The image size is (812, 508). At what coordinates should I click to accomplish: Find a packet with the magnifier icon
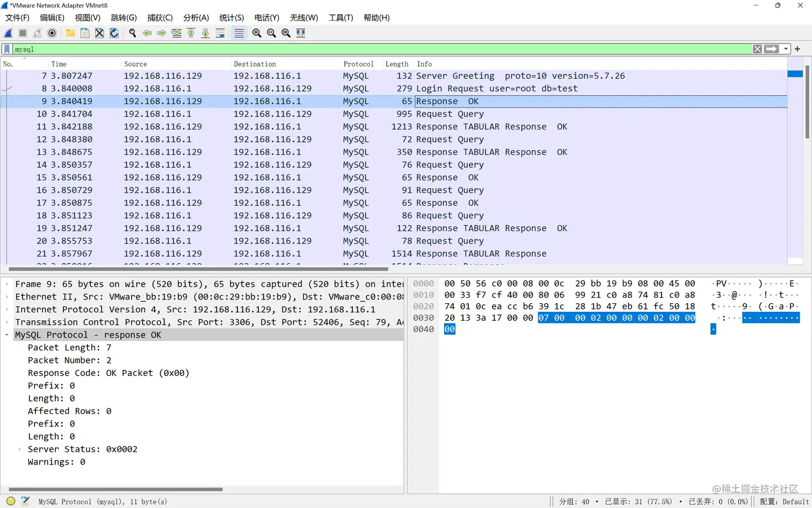point(133,33)
